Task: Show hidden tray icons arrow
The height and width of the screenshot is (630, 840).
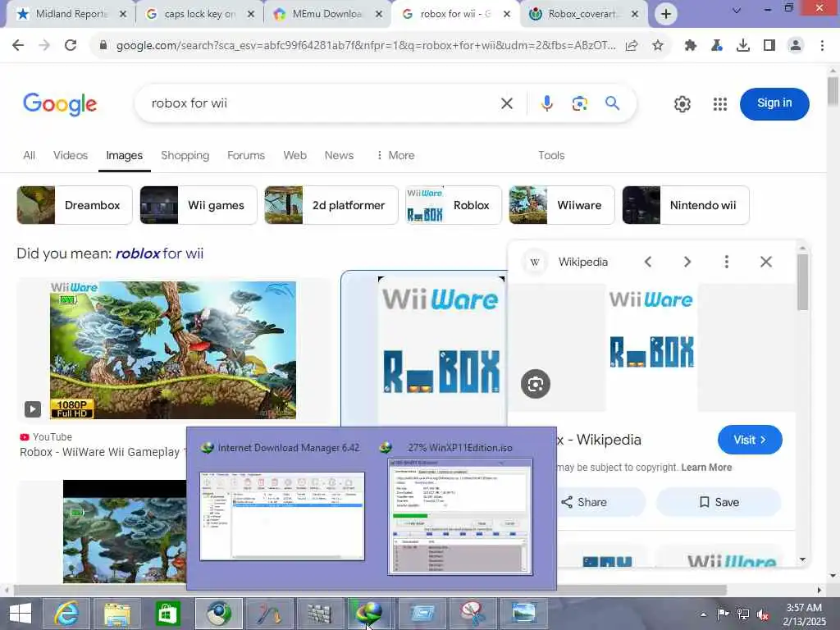Action: point(703,615)
